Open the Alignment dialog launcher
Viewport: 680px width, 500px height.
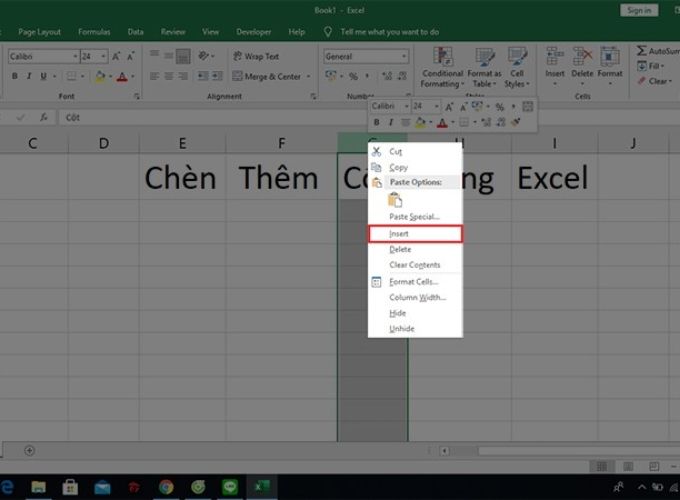313,96
